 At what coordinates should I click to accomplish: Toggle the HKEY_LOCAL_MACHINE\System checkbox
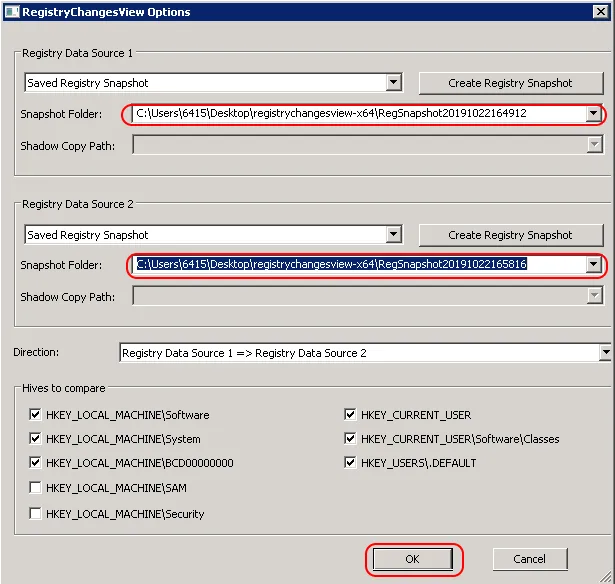click(36, 439)
